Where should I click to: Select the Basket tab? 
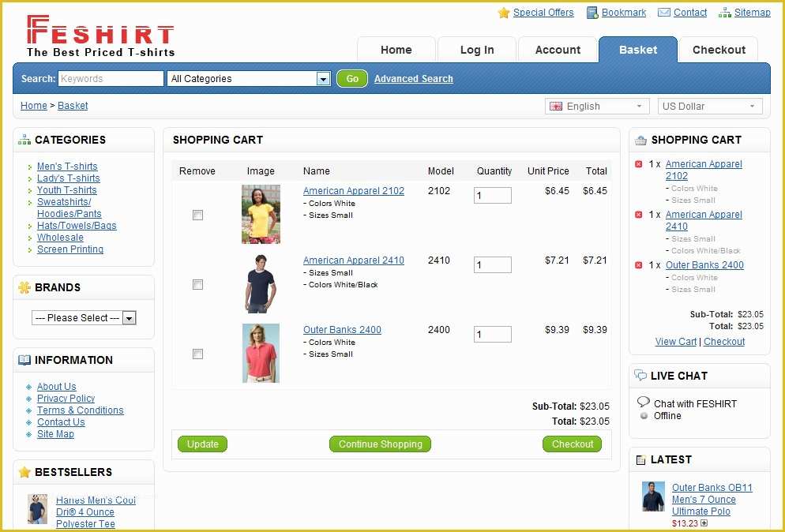point(638,50)
